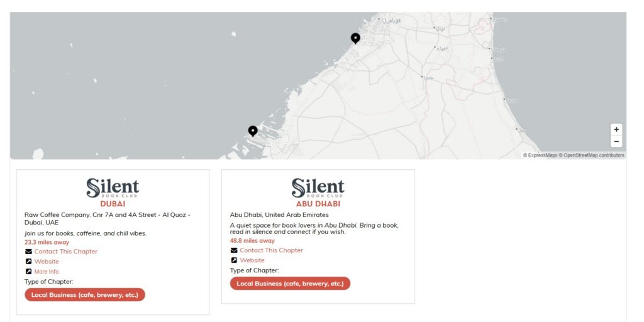Click Silent Book Club logo in Dubai card

(x=113, y=188)
